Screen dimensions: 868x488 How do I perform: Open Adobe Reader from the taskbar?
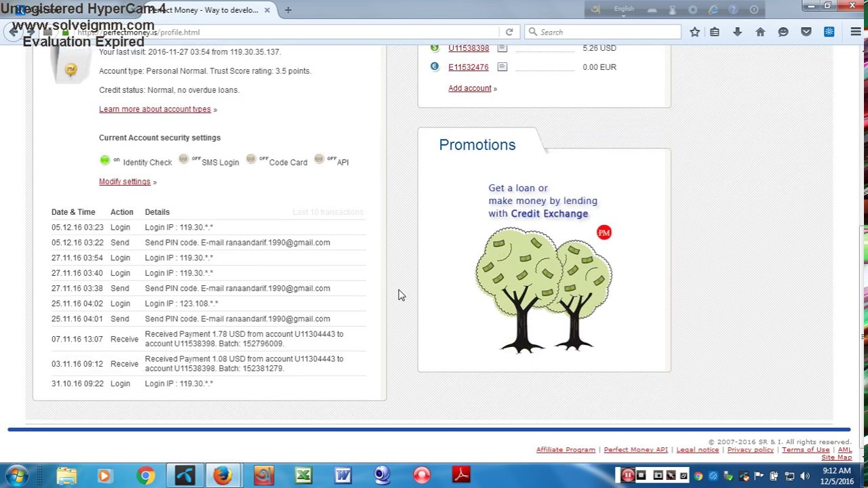[461, 475]
